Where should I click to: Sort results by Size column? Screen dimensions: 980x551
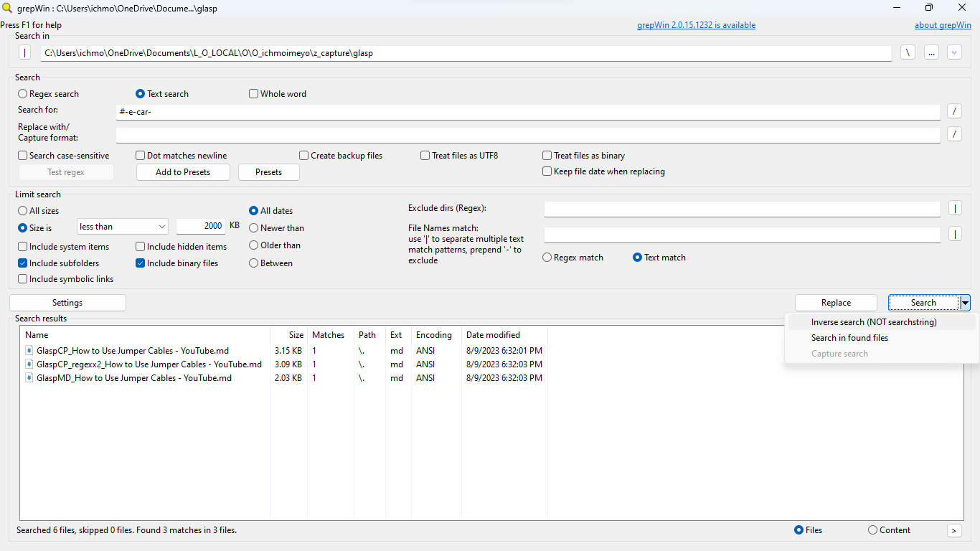[x=288, y=335]
